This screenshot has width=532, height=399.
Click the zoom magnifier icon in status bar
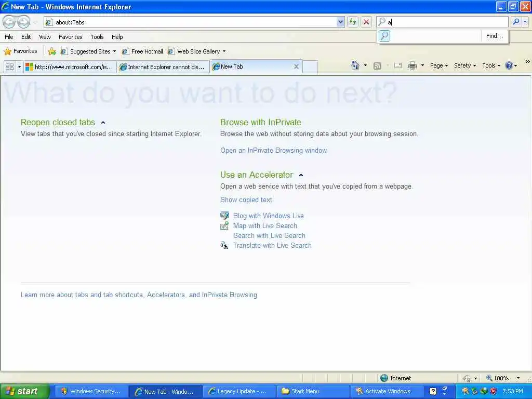[489, 378]
